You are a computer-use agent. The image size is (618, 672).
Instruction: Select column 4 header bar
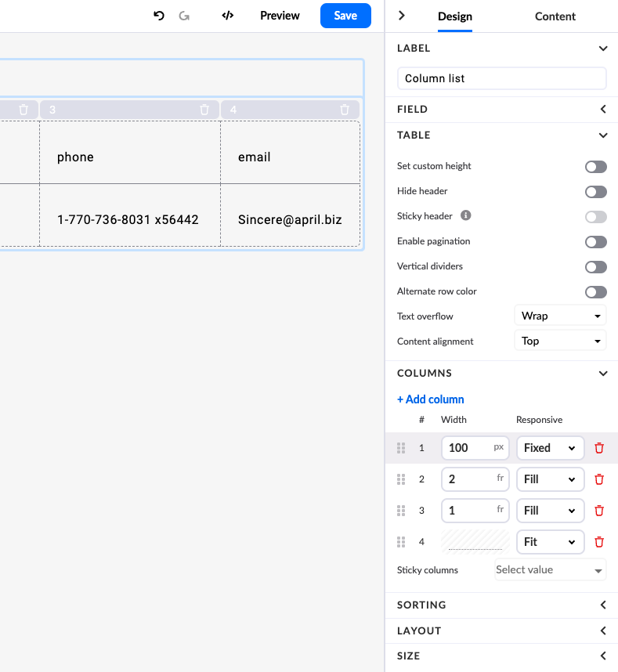click(290, 110)
